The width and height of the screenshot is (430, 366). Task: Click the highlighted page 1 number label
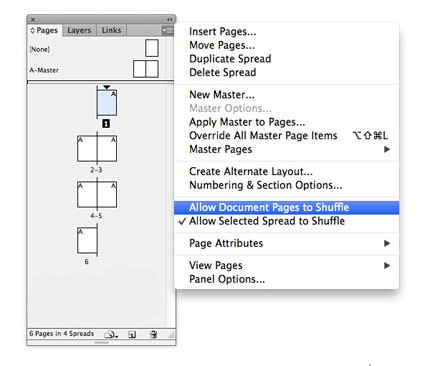[x=106, y=124]
